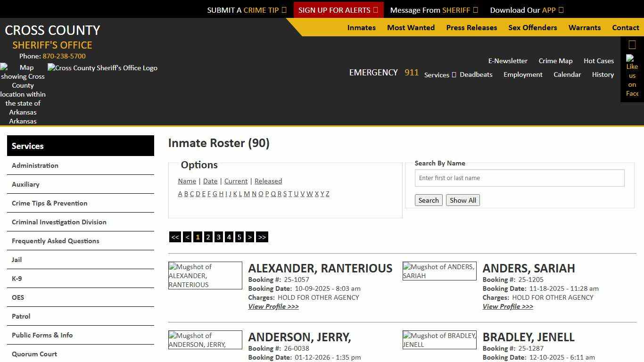The image size is (644, 362).
Task: Sort the roster by Date
Action: coord(210,181)
